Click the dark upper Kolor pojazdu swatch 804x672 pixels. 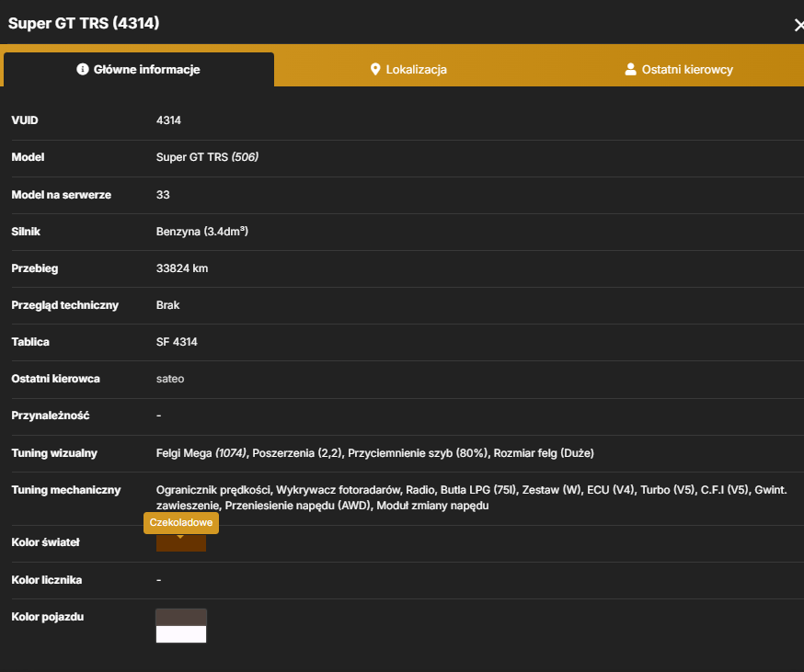click(181, 617)
